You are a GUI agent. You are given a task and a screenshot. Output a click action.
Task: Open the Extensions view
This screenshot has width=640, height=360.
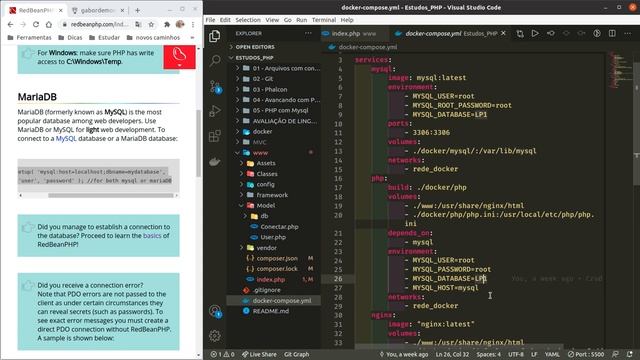pyautogui.click(x=215, y=136)
